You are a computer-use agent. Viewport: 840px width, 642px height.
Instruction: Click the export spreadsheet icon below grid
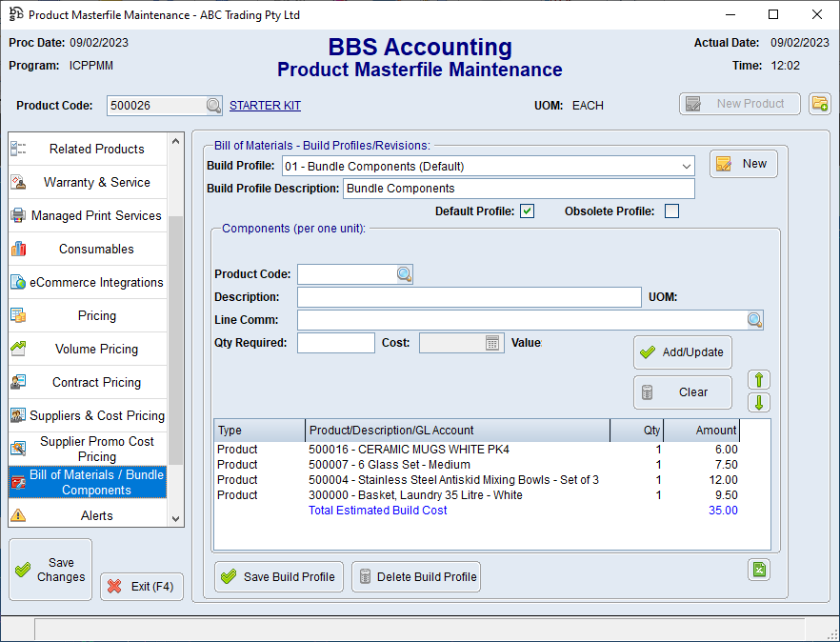point(759,570)
